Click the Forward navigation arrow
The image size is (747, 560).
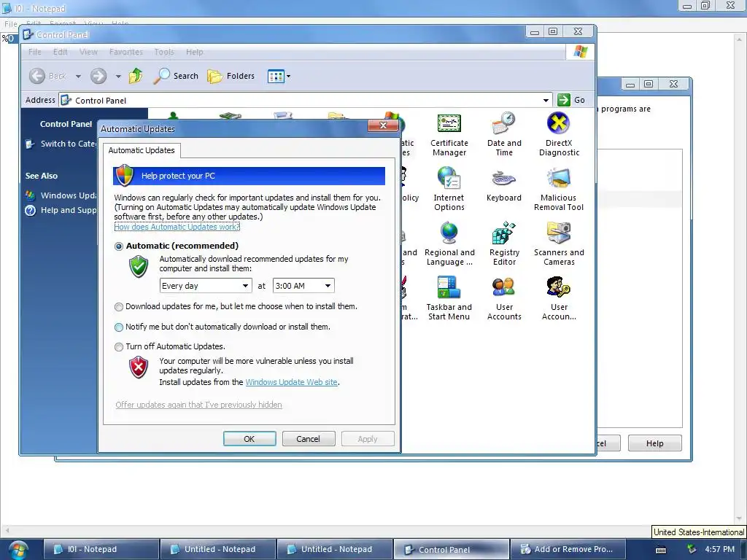click(98, 76)
